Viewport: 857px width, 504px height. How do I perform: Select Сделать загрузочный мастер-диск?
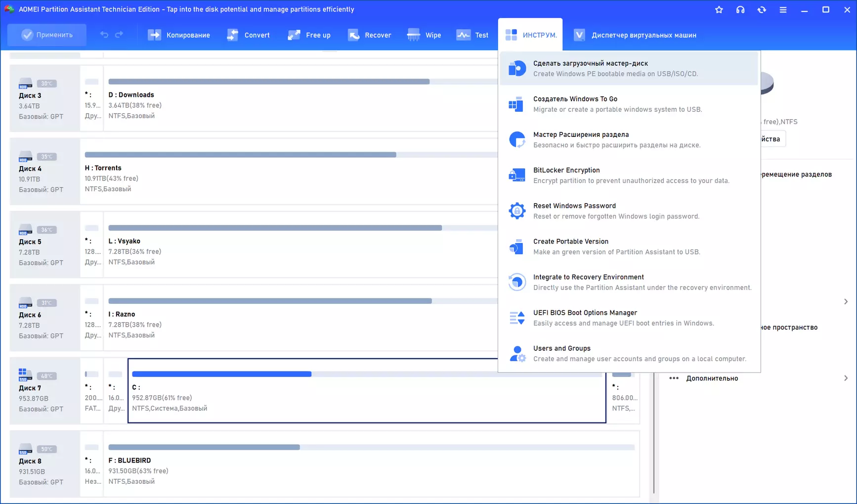629,68
